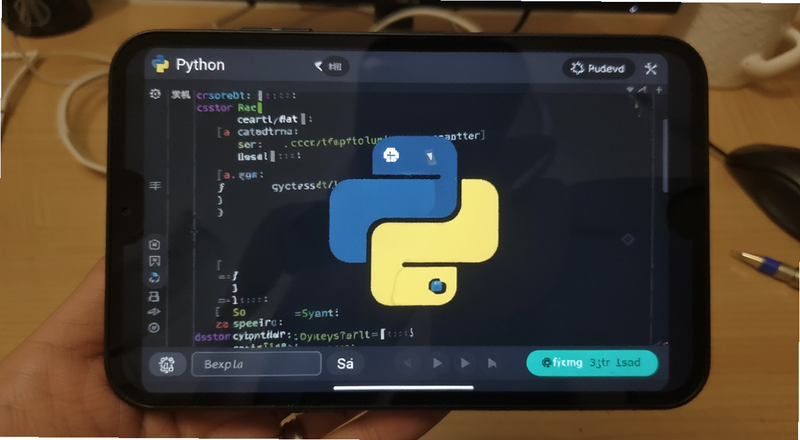Open the Pudevd gear button
800x440 pixels.
coord(598,68)
